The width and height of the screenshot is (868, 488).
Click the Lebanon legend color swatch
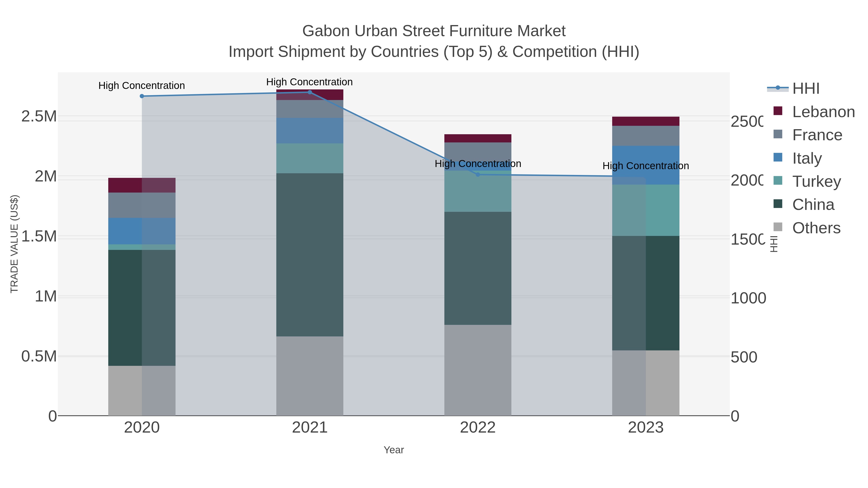[778, 111]
